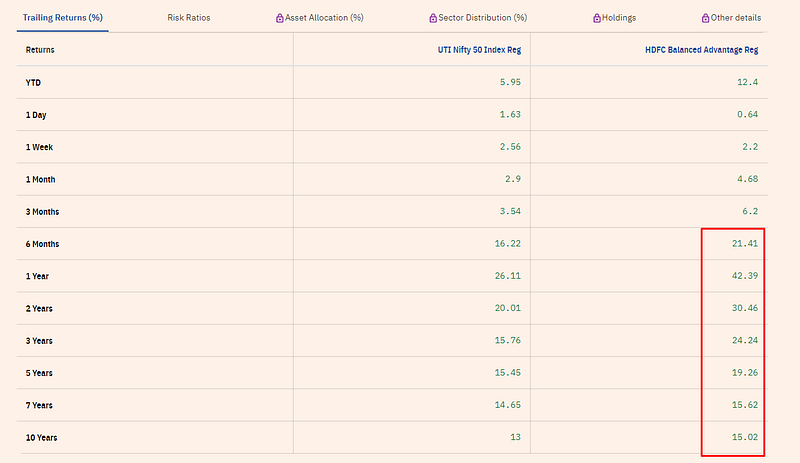The width and height of the screenshot is (800, 463).
Task: Switch to the Risk Ratios tab
Action: [189, 18]
